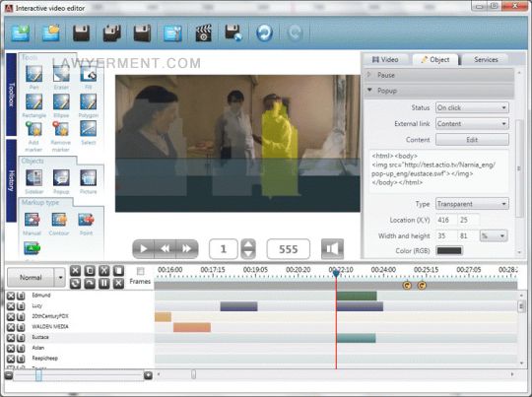
Task: Activate the Select tool
Action: click(x=89, y=129)
